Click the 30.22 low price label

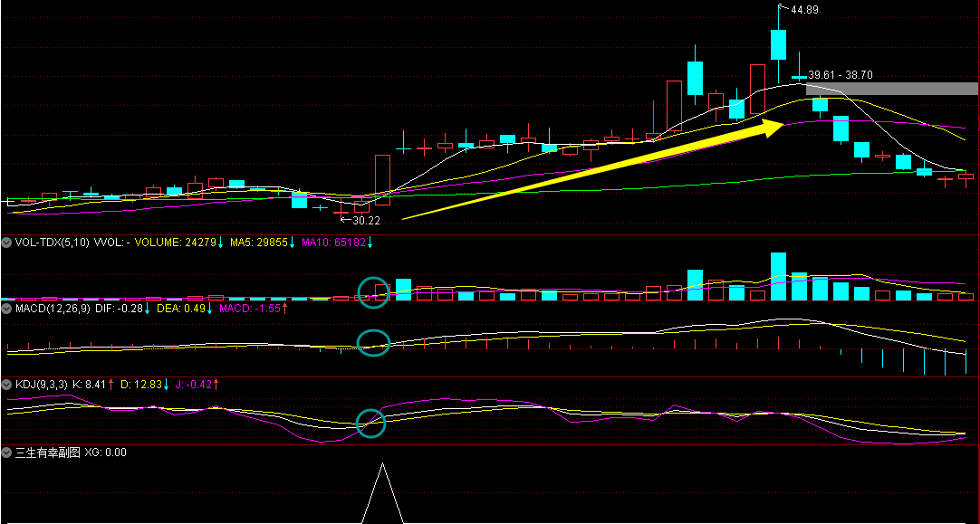[x=366, y=221]
